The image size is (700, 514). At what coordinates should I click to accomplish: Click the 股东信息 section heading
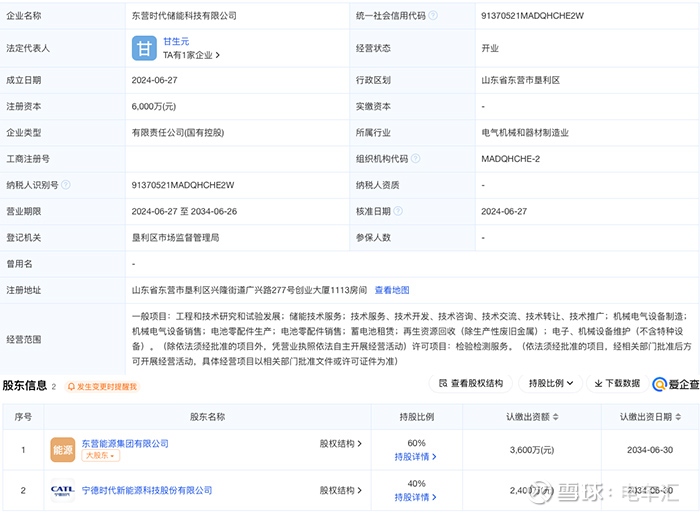coord(25,385)
